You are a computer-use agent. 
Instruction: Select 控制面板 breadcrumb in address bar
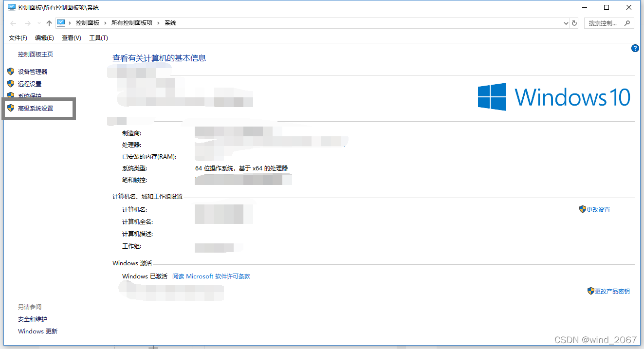(x=88, y=23)
